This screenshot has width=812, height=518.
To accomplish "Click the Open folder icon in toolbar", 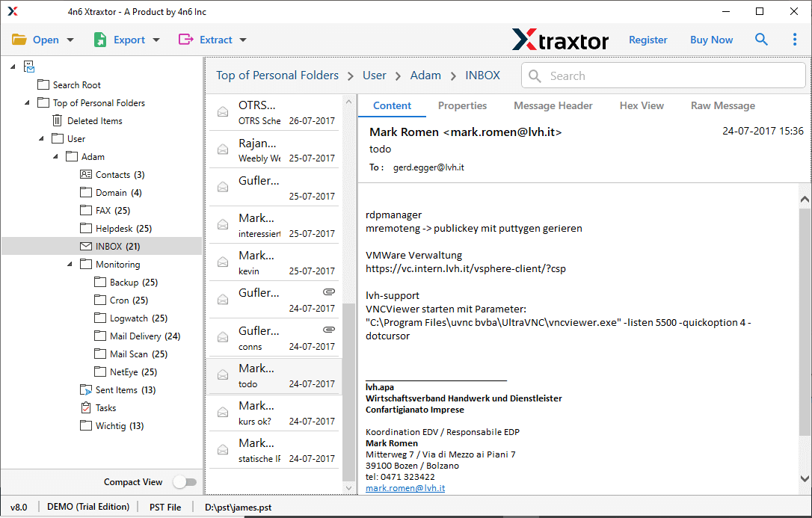I will click(19, 39).
